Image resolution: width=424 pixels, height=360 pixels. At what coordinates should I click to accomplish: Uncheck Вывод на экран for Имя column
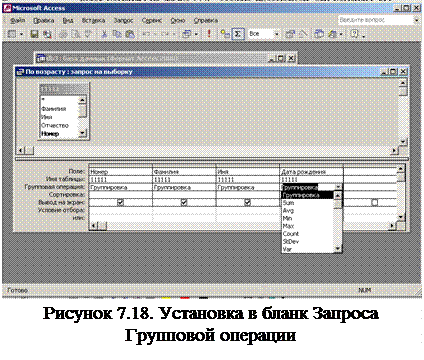pos(247,202)
